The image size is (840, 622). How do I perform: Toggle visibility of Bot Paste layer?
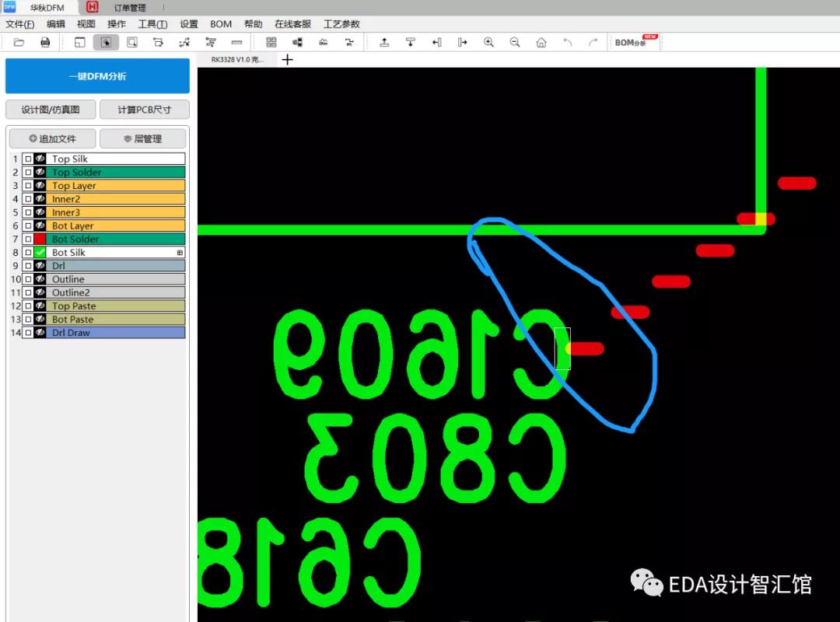[40, 320]
